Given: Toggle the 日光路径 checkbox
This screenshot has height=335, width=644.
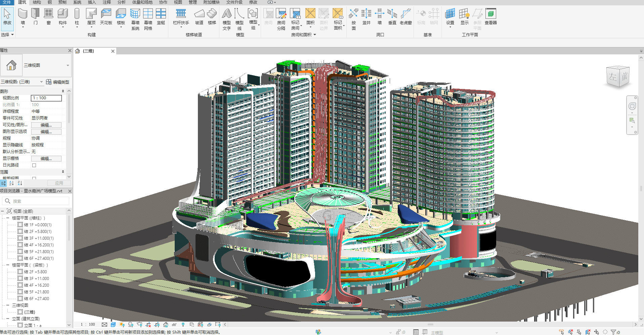Looking at the screenshot, I should click(34, 165).
